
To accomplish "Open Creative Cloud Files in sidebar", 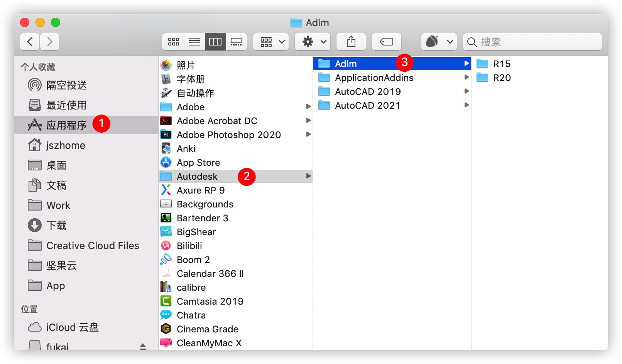I will coord(86,245).
